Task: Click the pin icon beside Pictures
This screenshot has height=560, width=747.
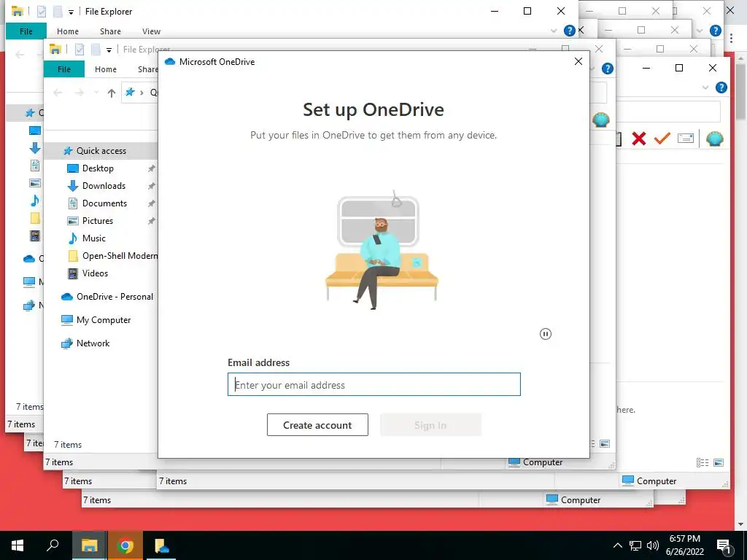Action: point(151,220)
